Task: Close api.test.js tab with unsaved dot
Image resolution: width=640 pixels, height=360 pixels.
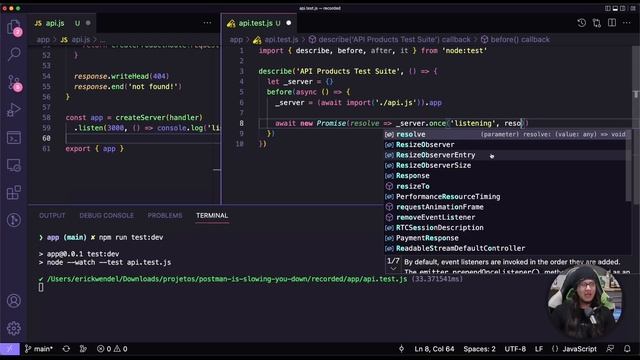Action: (289, 23)
